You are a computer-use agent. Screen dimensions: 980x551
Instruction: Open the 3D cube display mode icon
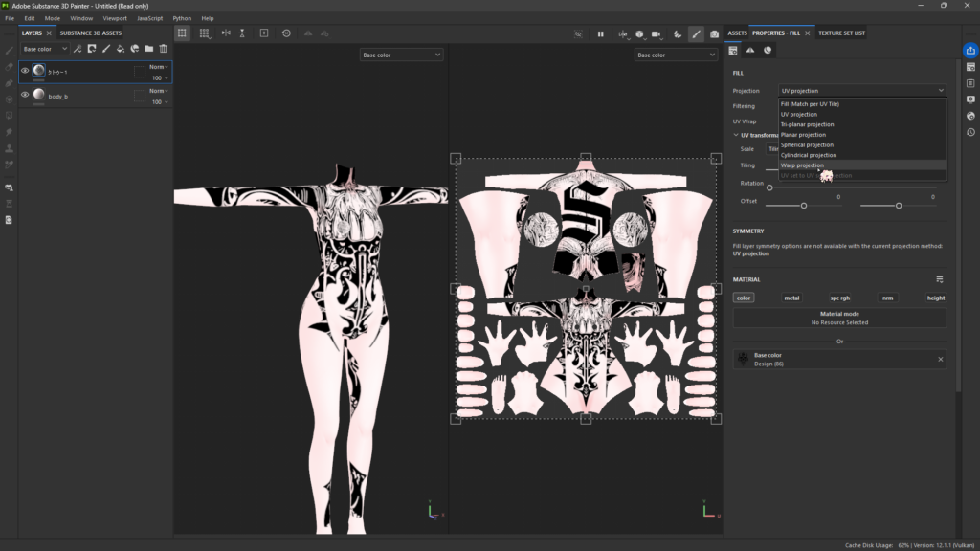coord(640,33)
